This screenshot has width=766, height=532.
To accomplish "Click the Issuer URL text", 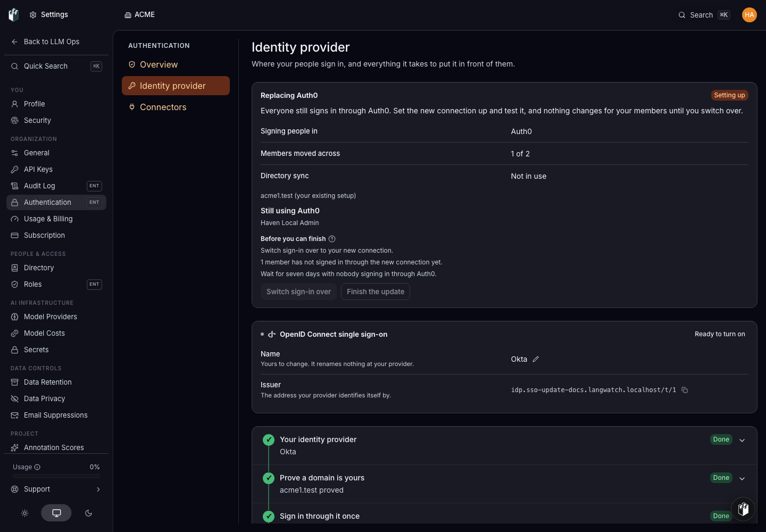I will (x=594, y=390).
